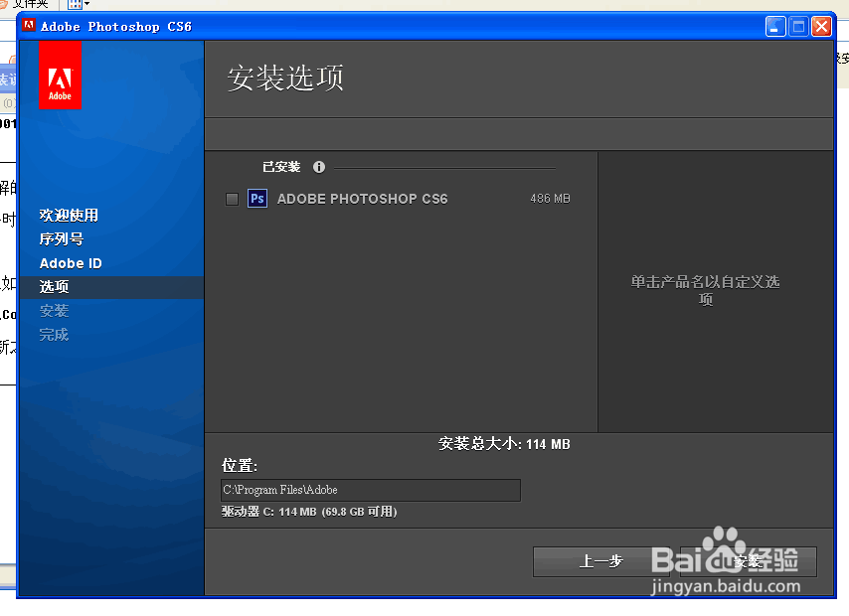Viewport: 849px width, 616px height.
Task: Click the 位置: label
Action: click(240, 466)
